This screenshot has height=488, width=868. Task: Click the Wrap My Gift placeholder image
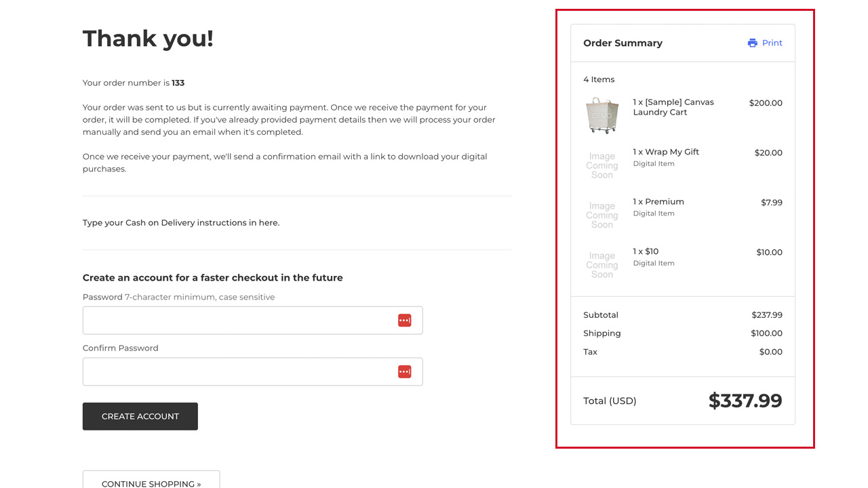(x=602, y=165)
